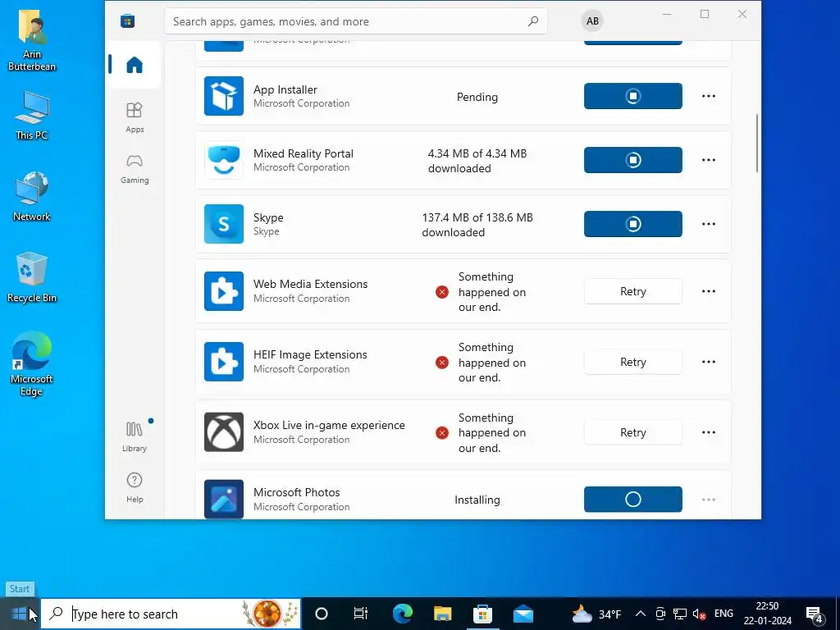Stop the Mixed Reality Portal download
The width and height of the screenshot is (840, 630).
point(632,160)
